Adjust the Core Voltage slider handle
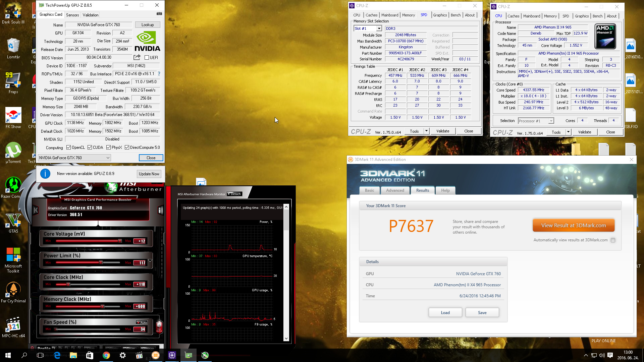The image size is (644, 362). 120,241
